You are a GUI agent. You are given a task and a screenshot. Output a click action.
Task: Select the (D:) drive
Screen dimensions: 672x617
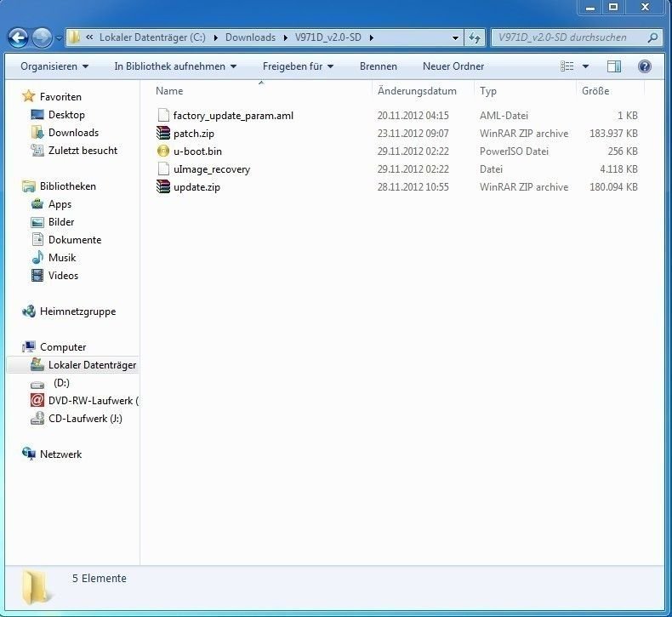coord(61,383)
